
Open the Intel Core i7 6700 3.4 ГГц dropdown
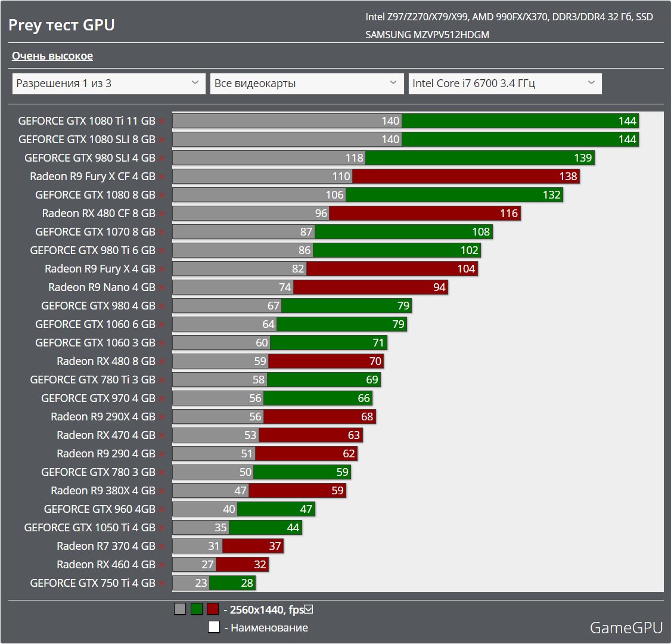coord(505,83)
